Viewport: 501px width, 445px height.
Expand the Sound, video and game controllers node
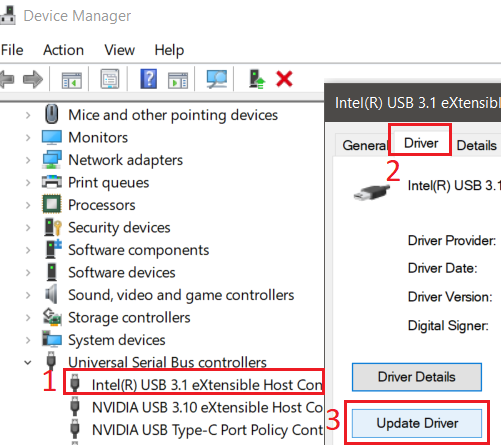(x=28, y=295)
